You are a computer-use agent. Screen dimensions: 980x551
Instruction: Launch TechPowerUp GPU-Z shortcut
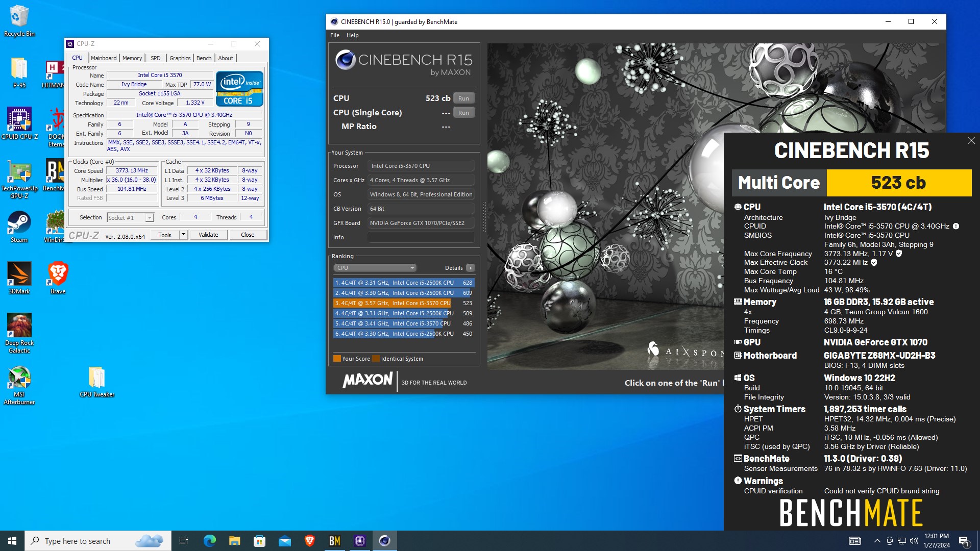coord(19,179)
